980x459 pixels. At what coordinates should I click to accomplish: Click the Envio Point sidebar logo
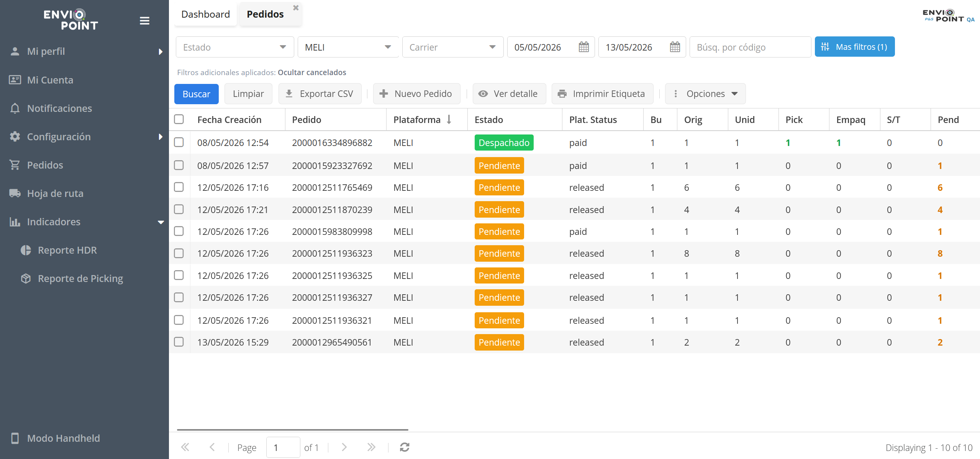point(71,20)
